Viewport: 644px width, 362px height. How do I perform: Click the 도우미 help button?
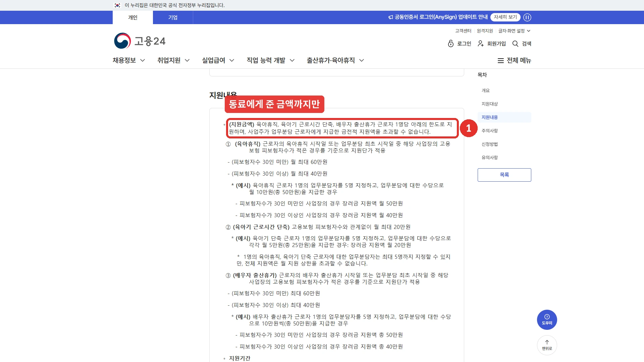point(547,320)
